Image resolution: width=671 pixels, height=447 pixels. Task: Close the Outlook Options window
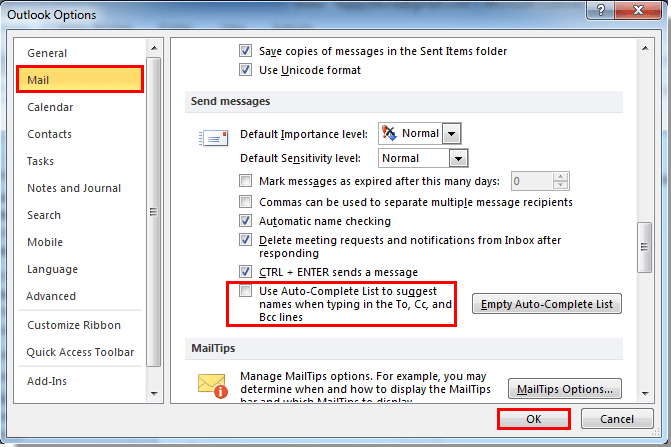pos(638,10)
